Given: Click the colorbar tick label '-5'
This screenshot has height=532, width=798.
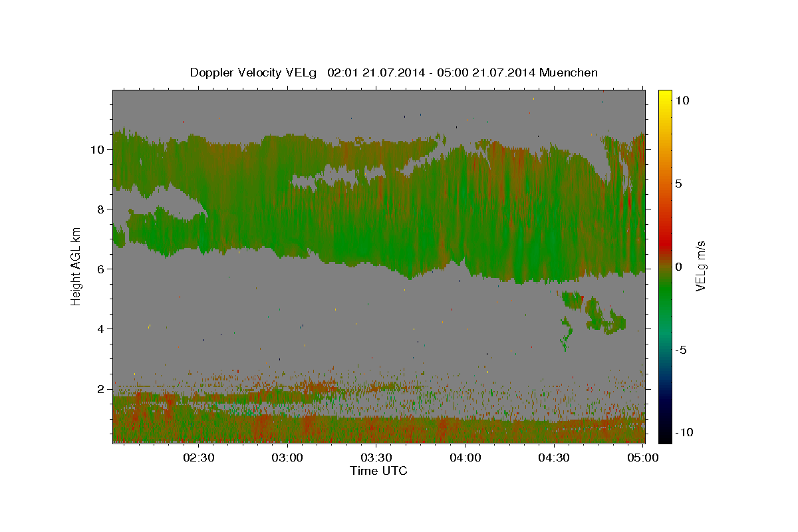Looking at the screenshot, I should [x=681, y=350].
